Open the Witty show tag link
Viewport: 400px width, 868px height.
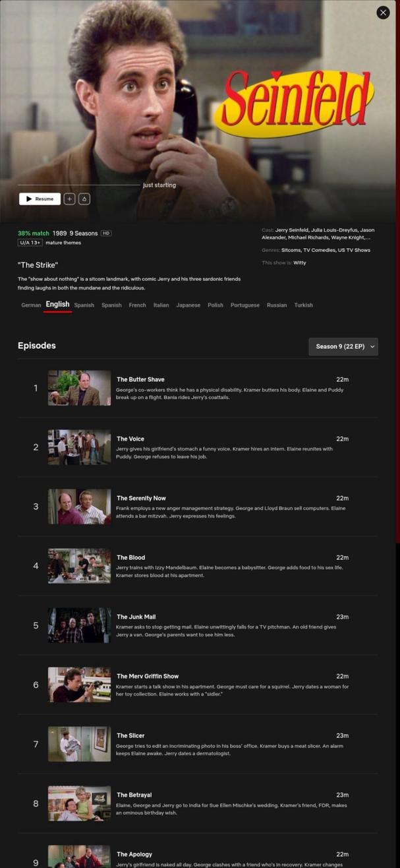(x=300, y=263)
